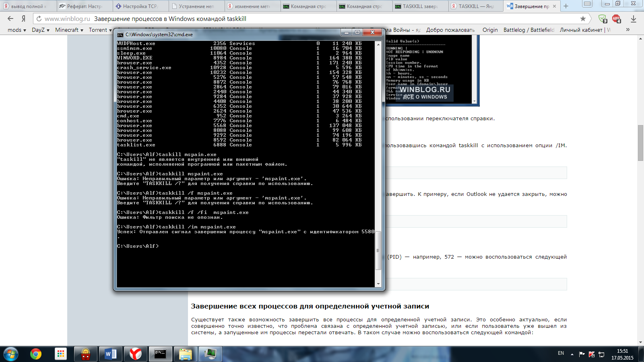Click heading 'Завершение всех процессов для определенной учетной записи'
The image size is (644, 362).
click(310, 306)
